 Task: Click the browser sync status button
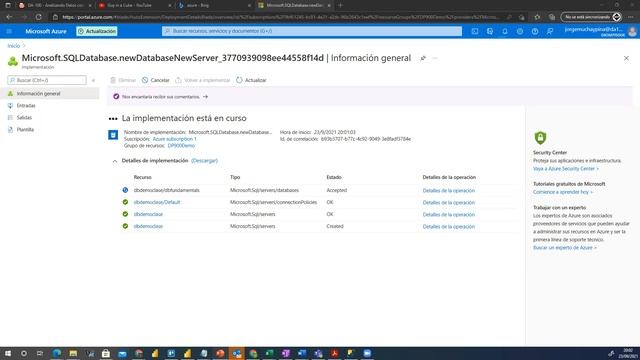point(591,17)
